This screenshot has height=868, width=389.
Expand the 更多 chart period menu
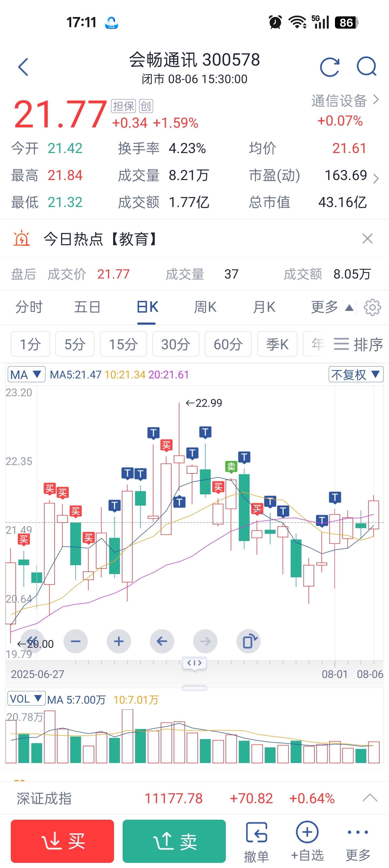(x=332, y=307)
